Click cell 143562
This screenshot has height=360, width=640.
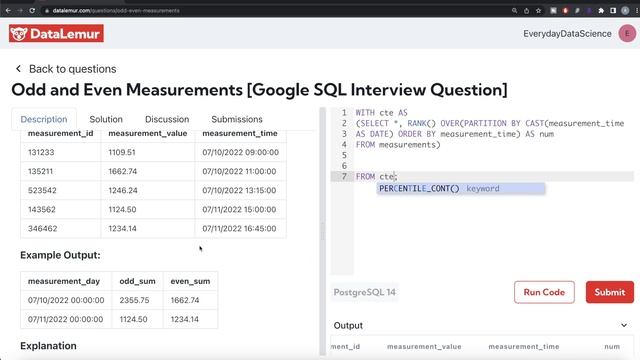coord(42,209)
